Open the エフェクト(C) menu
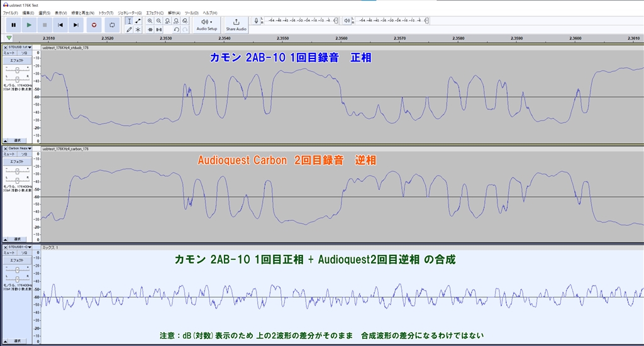 click(155, 13)
